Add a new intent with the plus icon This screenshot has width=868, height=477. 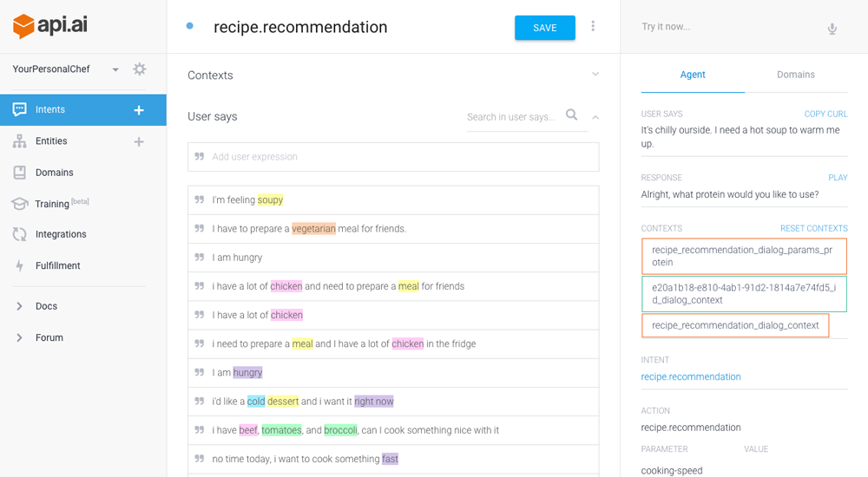click(139, 110)
